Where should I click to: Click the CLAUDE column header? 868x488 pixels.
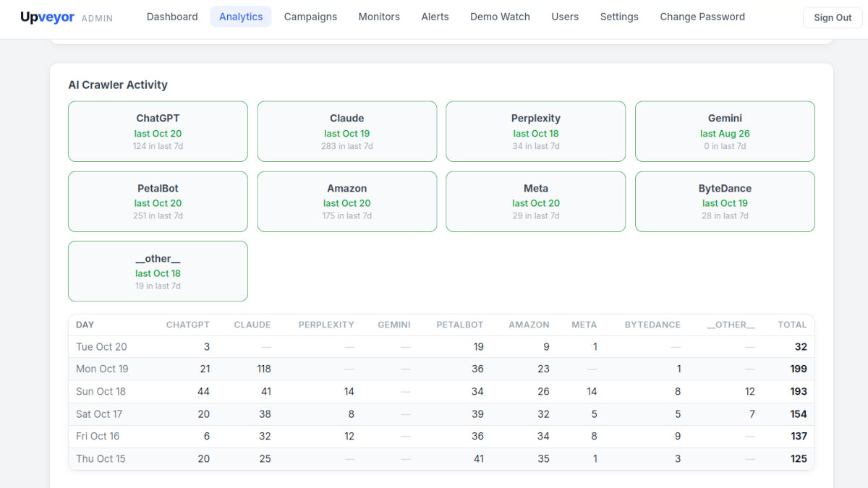pyautogui.click(x=252, y=325)
